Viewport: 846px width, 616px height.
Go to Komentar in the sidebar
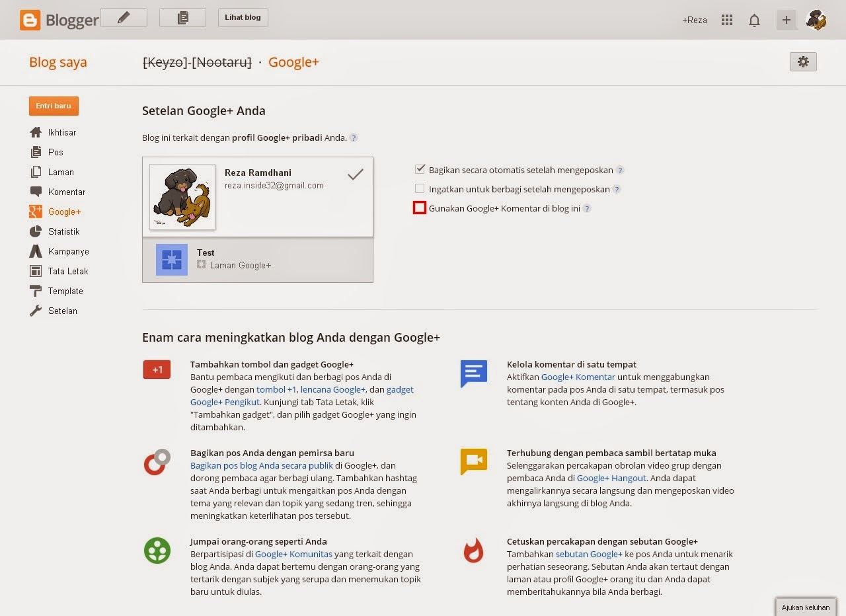67,192
